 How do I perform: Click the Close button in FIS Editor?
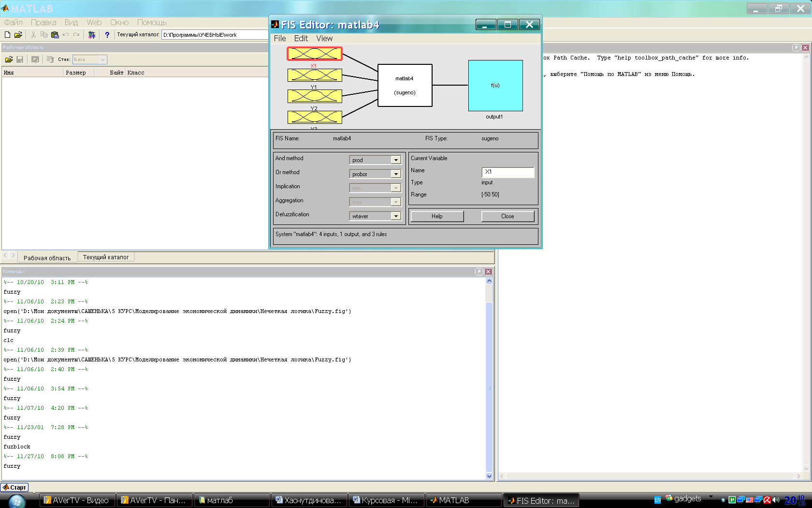click(507, 216)
